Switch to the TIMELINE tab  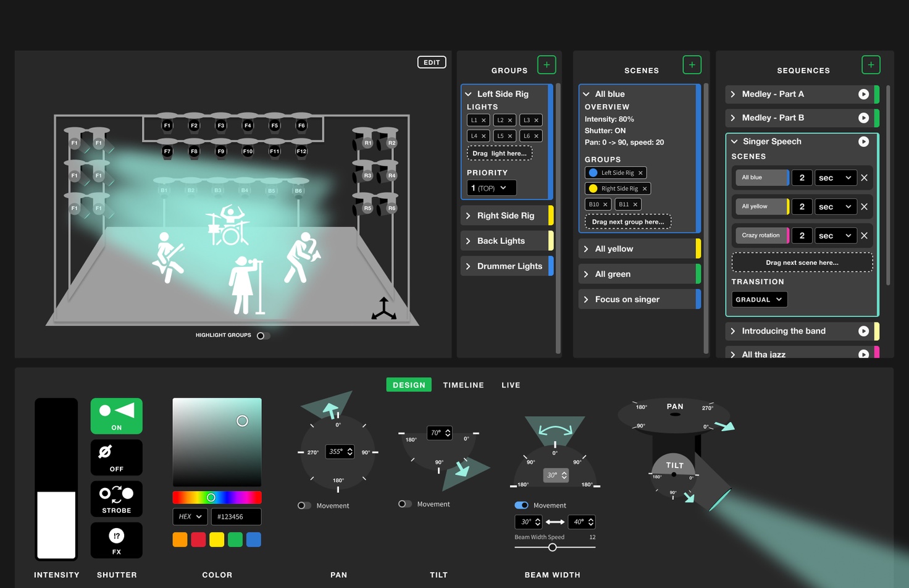463,385
